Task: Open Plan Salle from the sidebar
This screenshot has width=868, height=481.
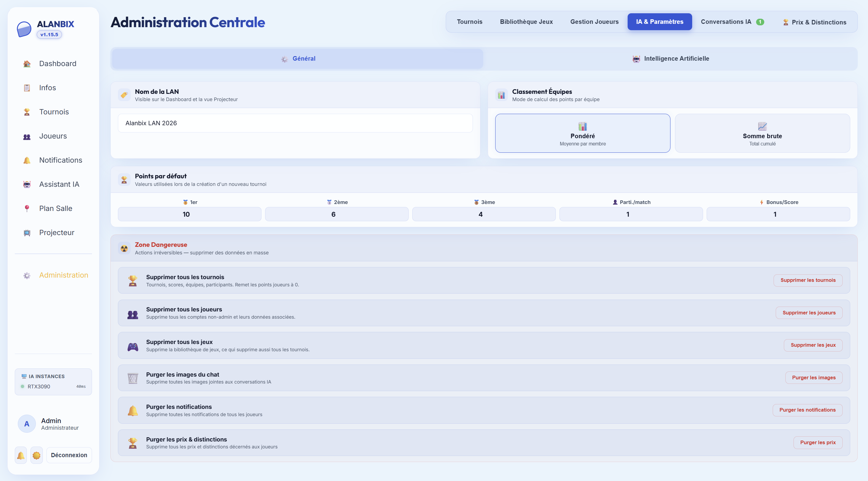Action: tap(53, 209)
